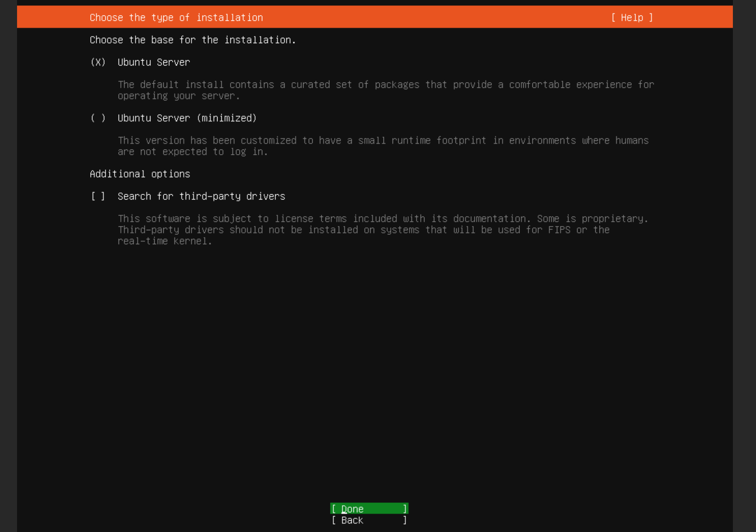Click the "Choose the type of installation" title
Viewport: 756px width, 532px height.
(176, 18)
